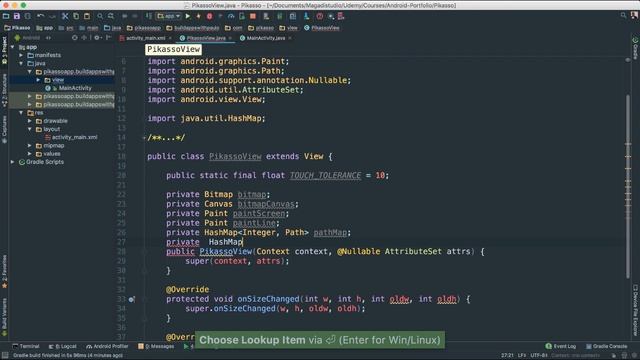Toggle the Favorites side panel tab
Screen dimensions: 640x360
4,271
